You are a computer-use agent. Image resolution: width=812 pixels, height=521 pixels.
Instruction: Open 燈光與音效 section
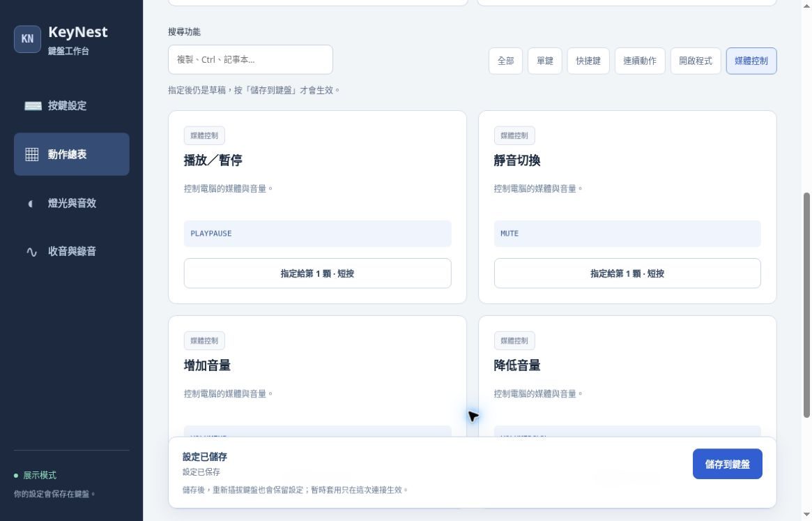[72, 203]
